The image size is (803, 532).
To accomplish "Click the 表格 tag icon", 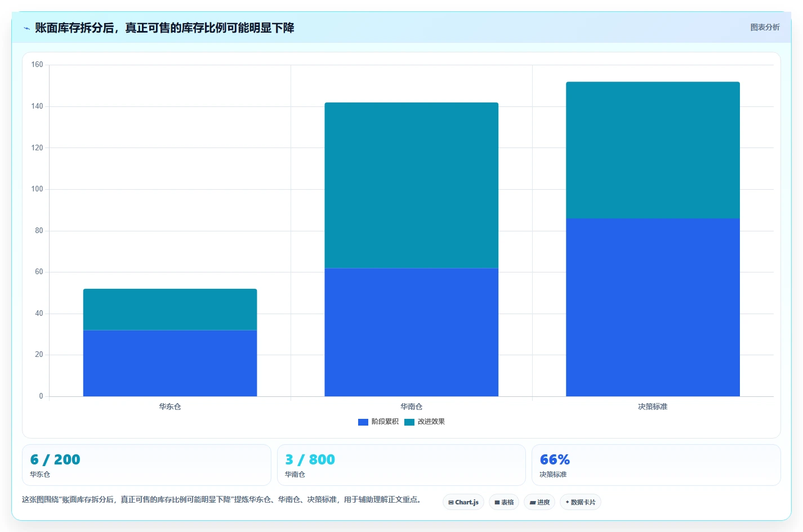I will (497, 503).
